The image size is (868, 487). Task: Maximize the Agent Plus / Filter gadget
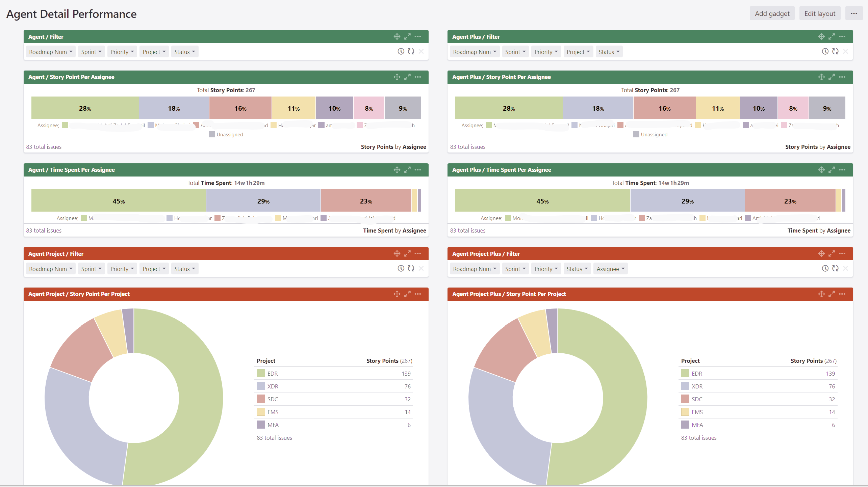[x=832, y=36]
